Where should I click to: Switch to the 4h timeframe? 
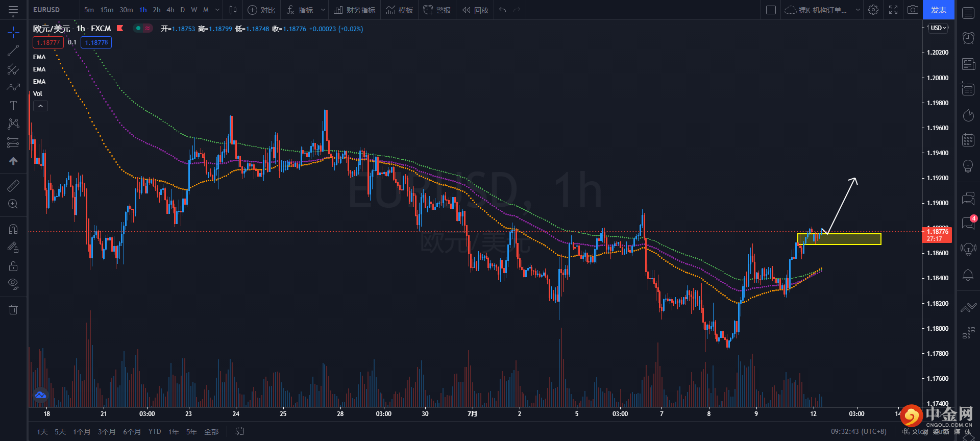tap(170, 10)
